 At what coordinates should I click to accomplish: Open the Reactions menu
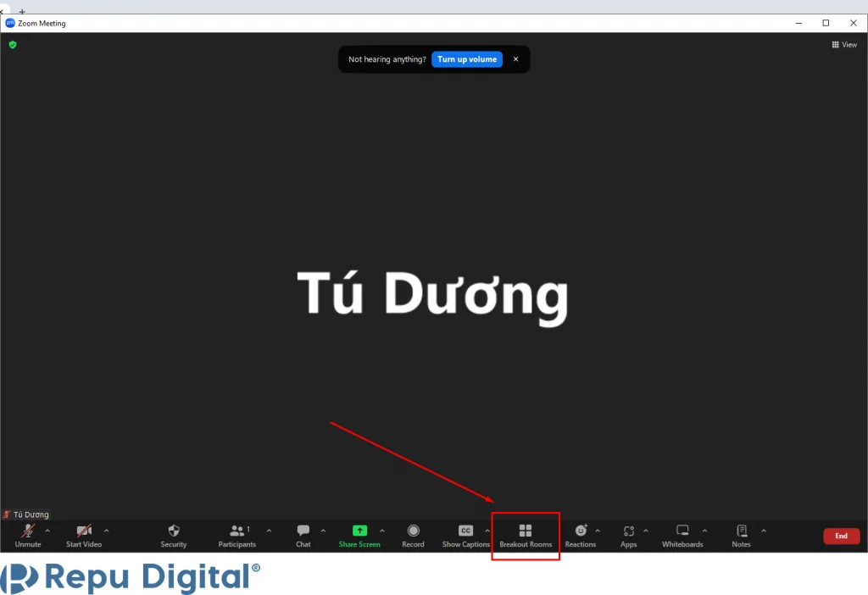coord(580,535)
